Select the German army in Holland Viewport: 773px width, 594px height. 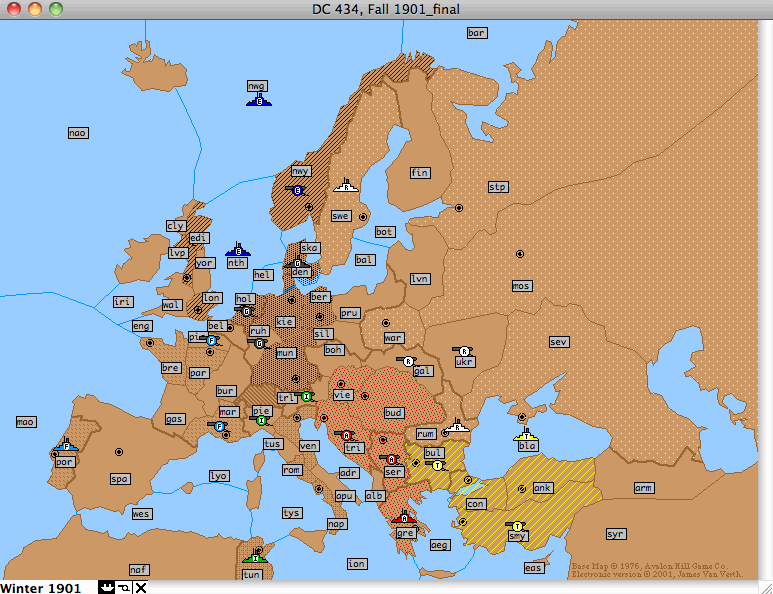pos(246,311)
